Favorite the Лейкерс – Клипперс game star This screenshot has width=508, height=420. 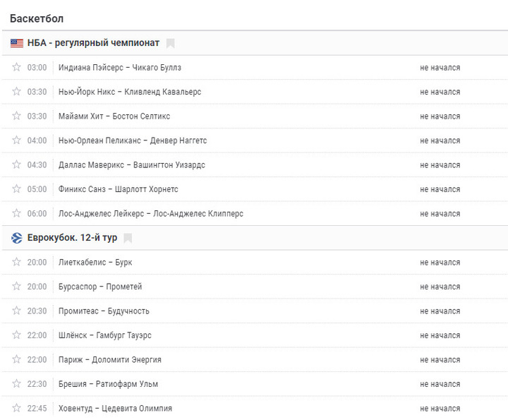coord(16,213)
